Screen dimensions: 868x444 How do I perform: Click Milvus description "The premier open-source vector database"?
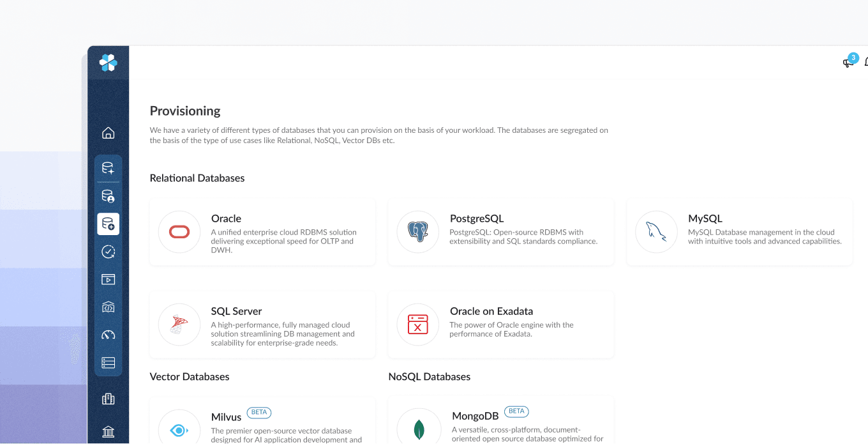[x=287, y=435]
